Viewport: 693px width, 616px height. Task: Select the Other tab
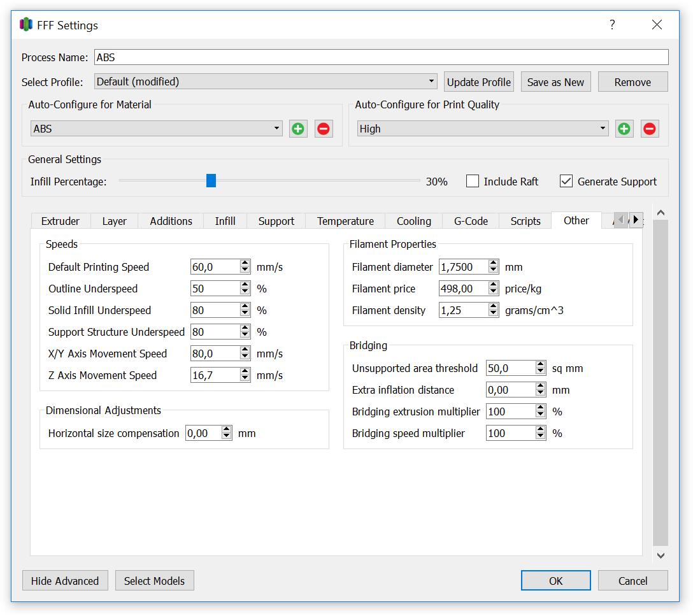[x=576, y=220]
